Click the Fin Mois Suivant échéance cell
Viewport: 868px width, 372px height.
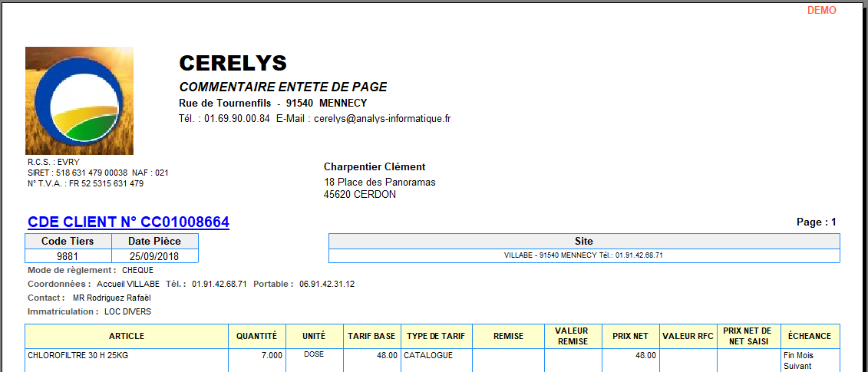[799, 360]
